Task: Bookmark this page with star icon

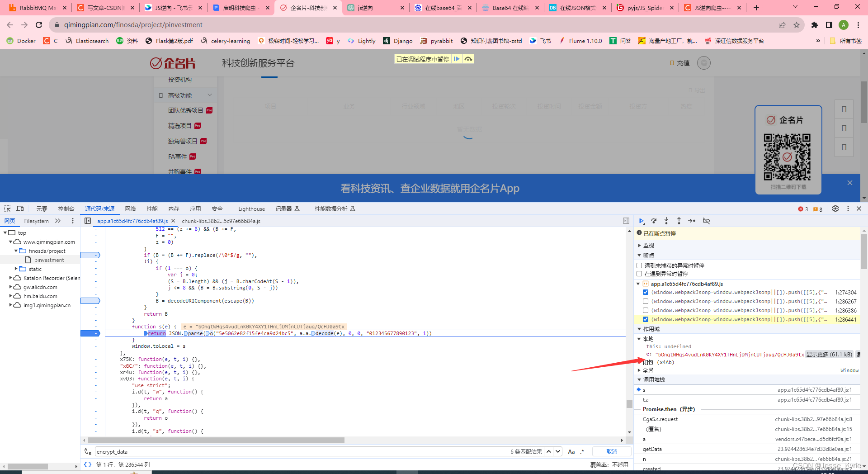Action: point(797,25)
